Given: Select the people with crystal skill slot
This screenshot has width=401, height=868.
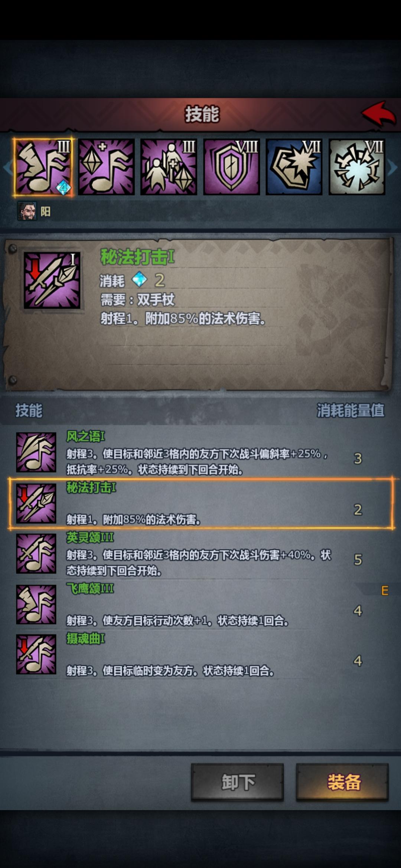Looking at the screenshot, I should 169,167.
